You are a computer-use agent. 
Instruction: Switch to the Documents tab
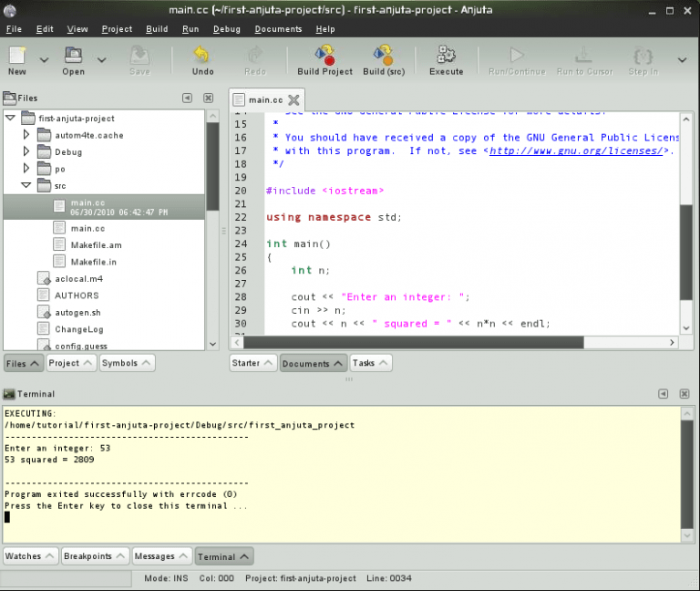click(x=313, y=363)
